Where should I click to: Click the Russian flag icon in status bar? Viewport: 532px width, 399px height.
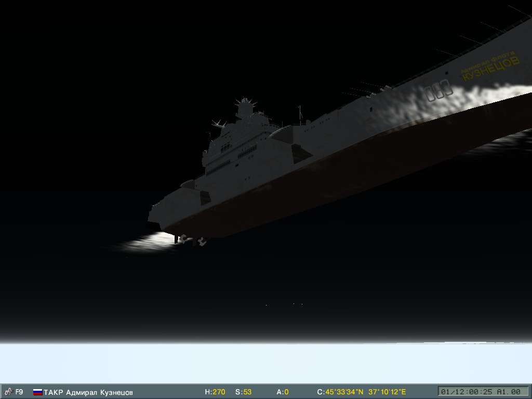[x=37, y=392]
